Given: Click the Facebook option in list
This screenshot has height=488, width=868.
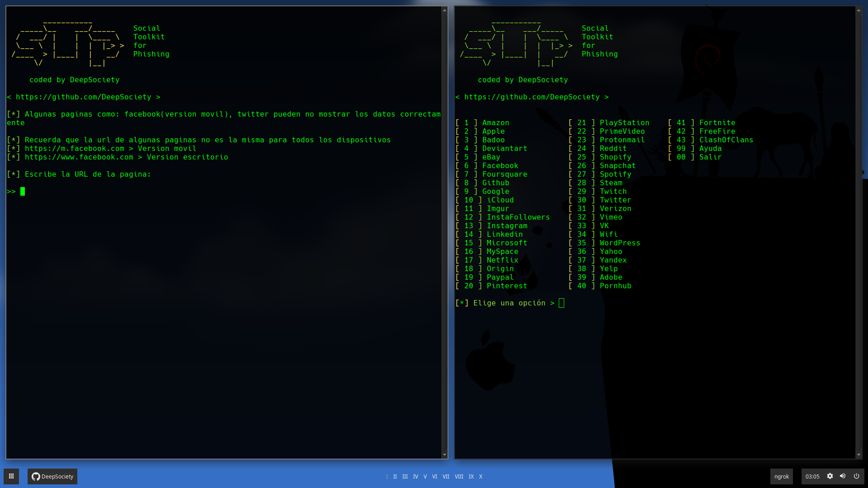Looking at the screenshot, I should (x=500, y=166).
